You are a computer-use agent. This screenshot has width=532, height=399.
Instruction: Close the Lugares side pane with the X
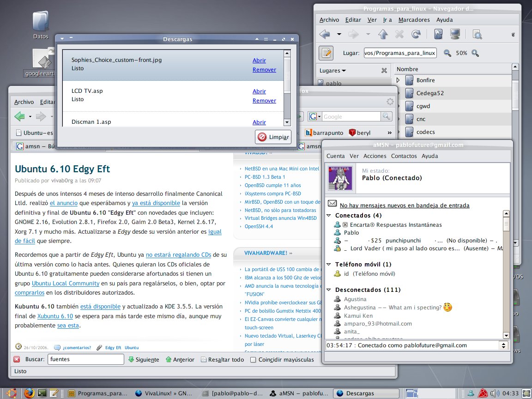384,71
